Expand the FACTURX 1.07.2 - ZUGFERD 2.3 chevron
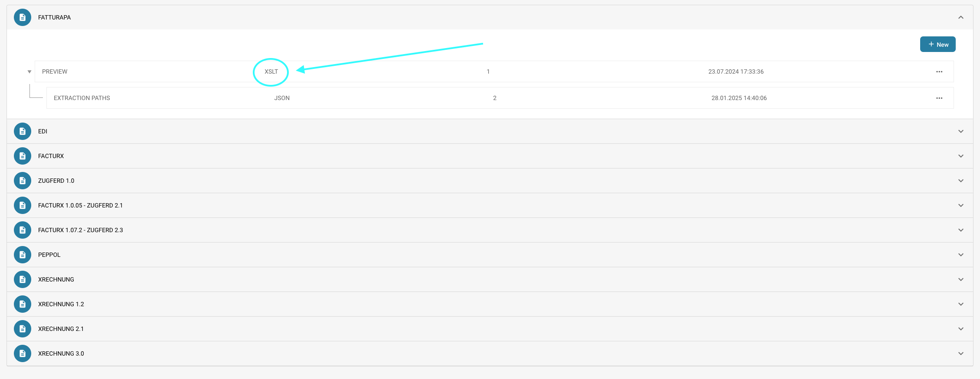Viewport: 980px width, 379px height. [961, 230]
